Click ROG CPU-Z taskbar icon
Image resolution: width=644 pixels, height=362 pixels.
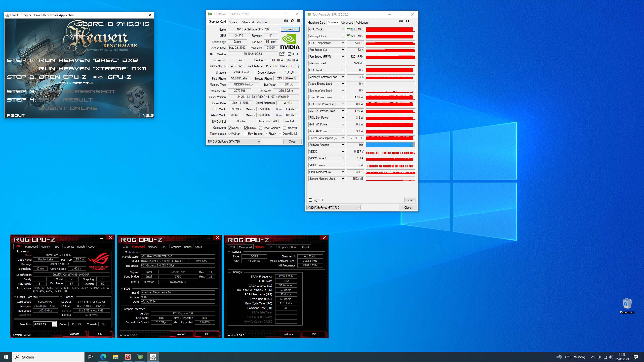click(x=128, y=357)
